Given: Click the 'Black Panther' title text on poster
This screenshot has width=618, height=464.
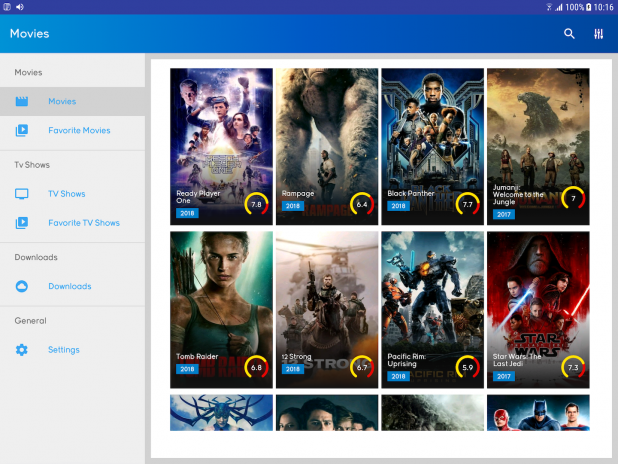Looking at the screenshot, I should click(411, 194).
